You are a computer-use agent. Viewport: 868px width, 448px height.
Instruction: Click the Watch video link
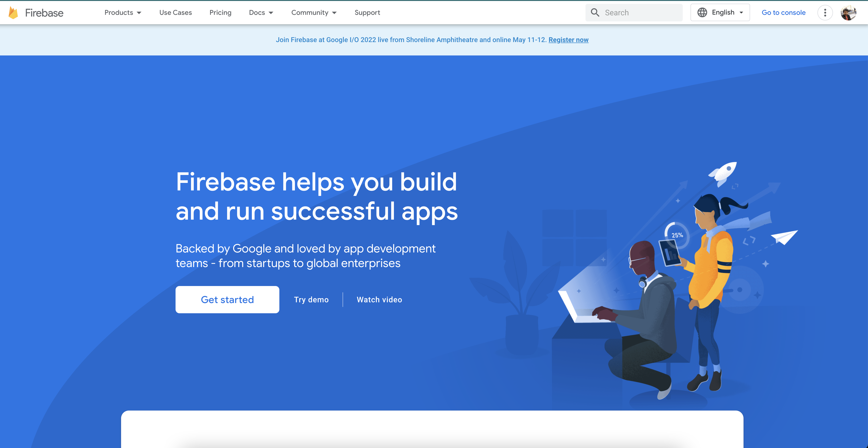pos(379,299)
